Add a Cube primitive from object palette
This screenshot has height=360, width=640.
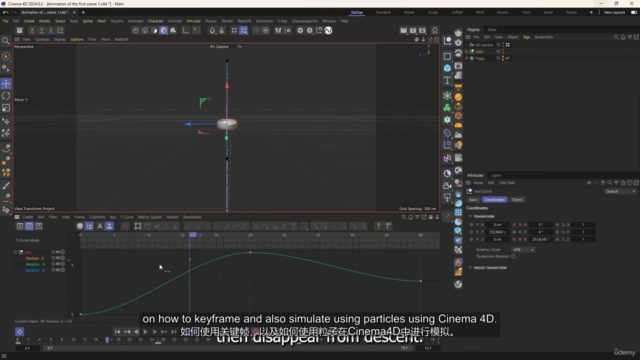point(447,68)
